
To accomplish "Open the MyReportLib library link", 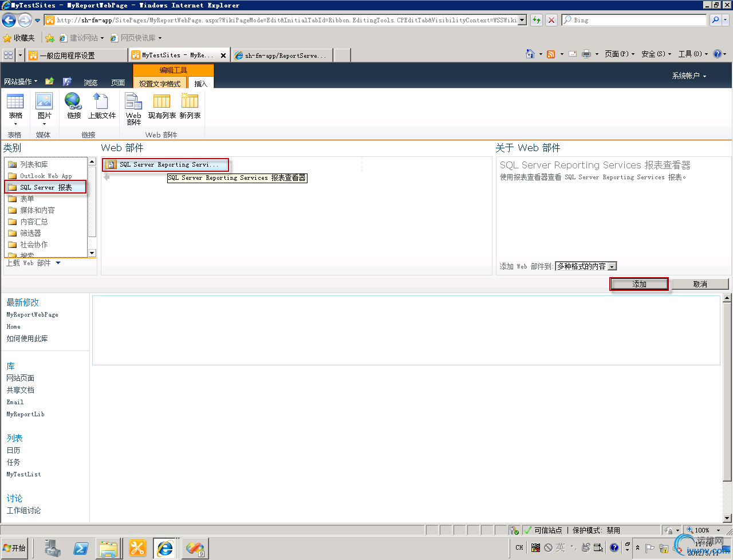I will [25, 414].
